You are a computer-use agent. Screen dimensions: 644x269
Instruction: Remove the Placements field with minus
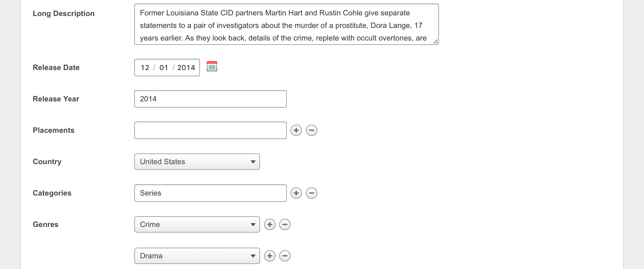pyautogui.click(x=311, y=130)
